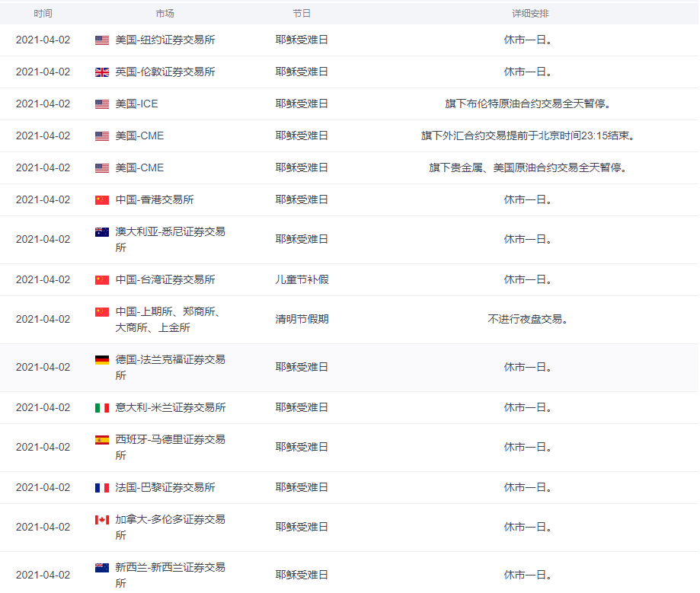Select market name 意大利-米兰证券交易所
700x593 pixels.
[171, 407]
